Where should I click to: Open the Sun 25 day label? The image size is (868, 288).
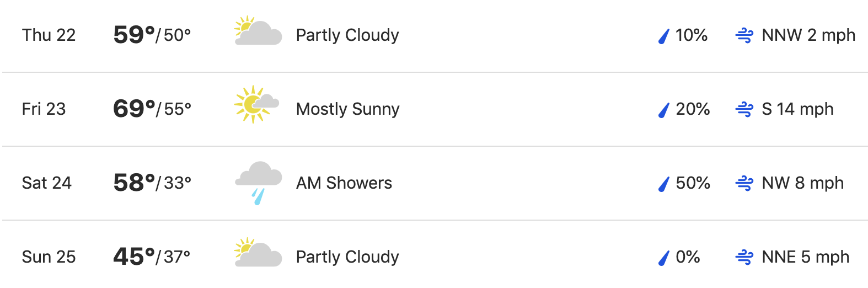pos(49,257)
